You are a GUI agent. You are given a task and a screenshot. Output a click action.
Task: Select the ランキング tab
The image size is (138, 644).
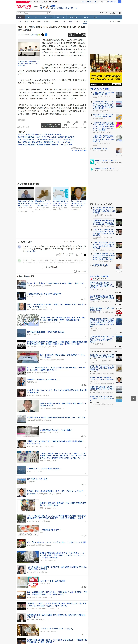coord(86,17)
